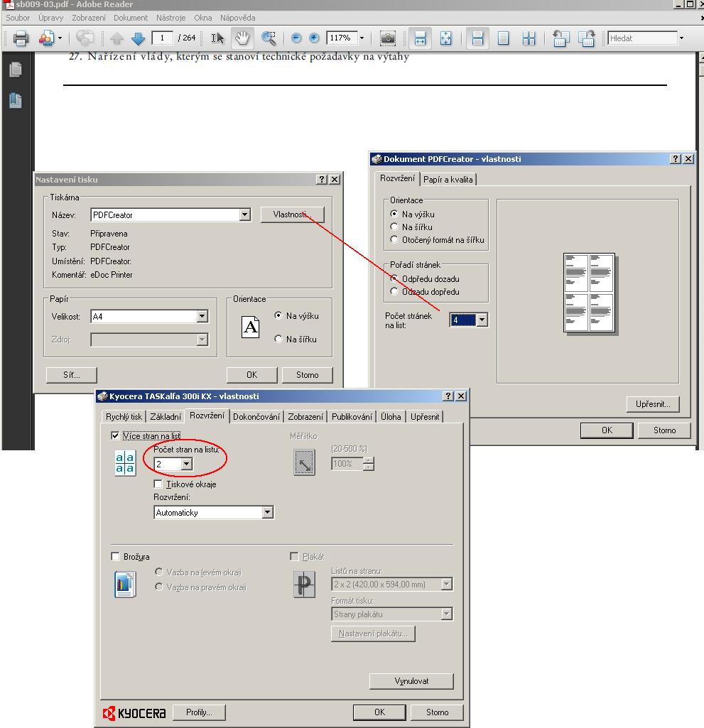Activate the Hand tool
The width and height of the screenshot is (704, 728).
pyautogui.click(x=242, y=38)
